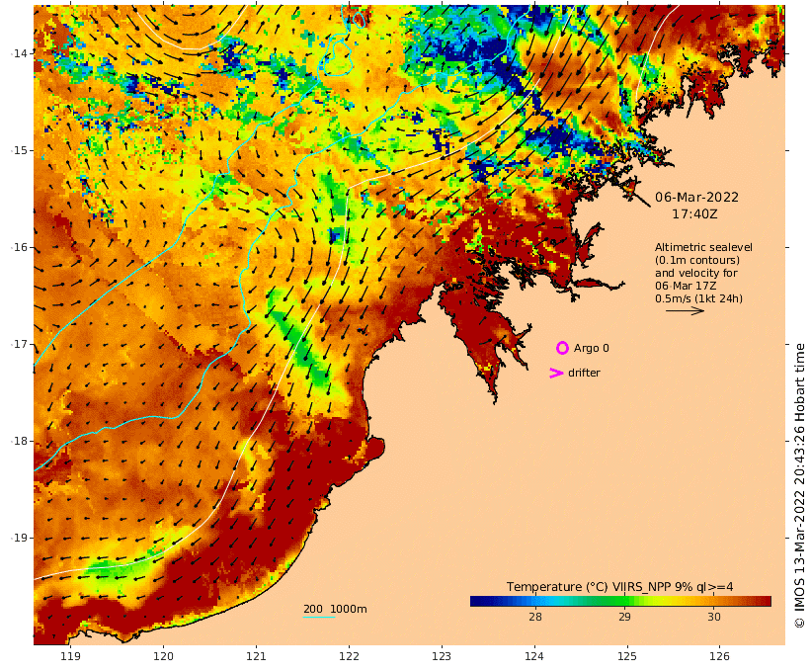
Task: Click the 'Altimetric sealevel' caption line
Action: [x=703, y=247]
